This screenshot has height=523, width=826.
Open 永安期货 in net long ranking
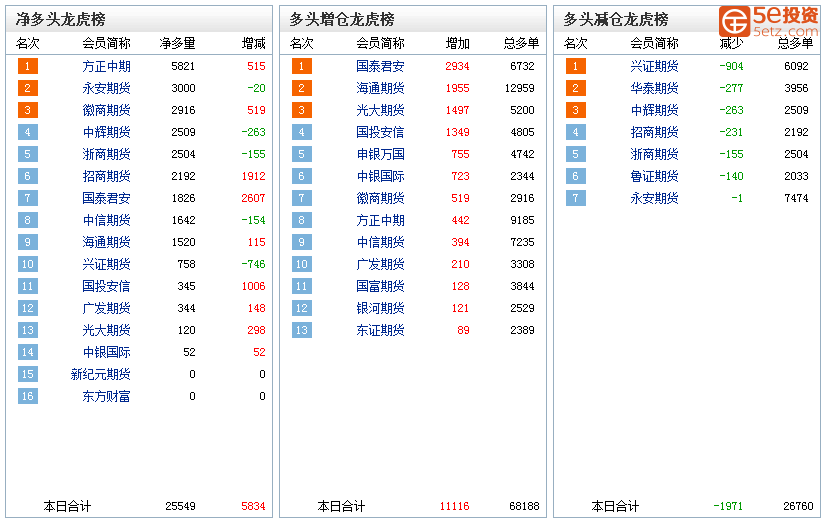point(106,88)
